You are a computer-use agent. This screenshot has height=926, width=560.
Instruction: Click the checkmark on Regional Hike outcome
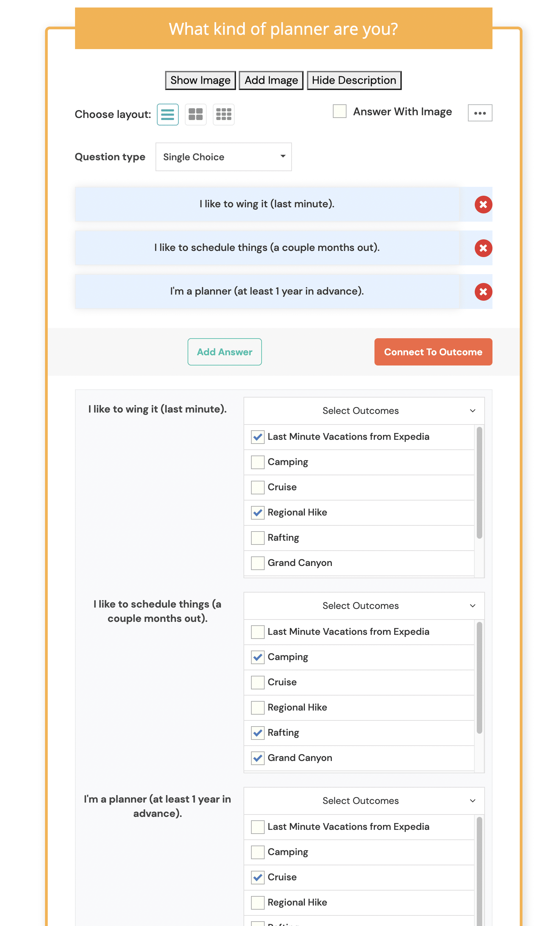coord(257,512)
